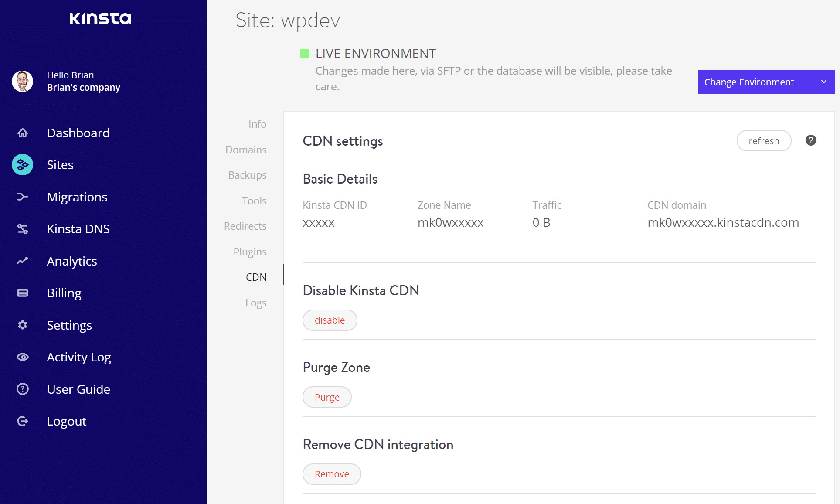Refresh the CDN settings
This screenshot has width=840, height=504.
click(x=764, y=141)
